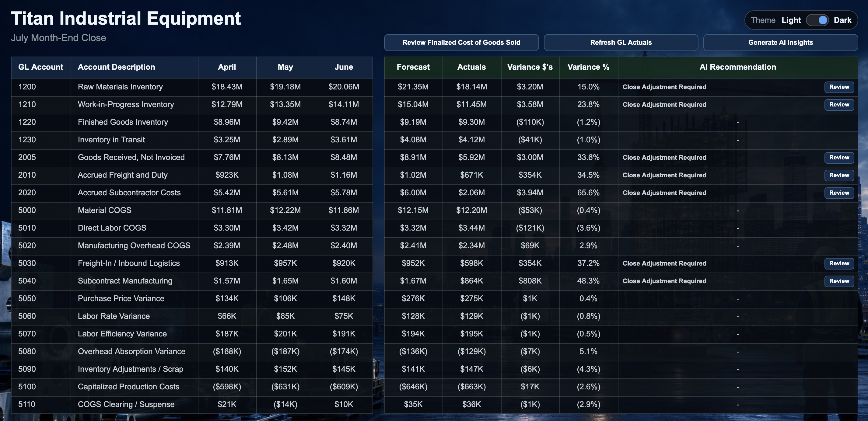Viewport: 868px width, 421px height.
Task: Select Finished Goods Inventory description
Action: tap(123, 122)
